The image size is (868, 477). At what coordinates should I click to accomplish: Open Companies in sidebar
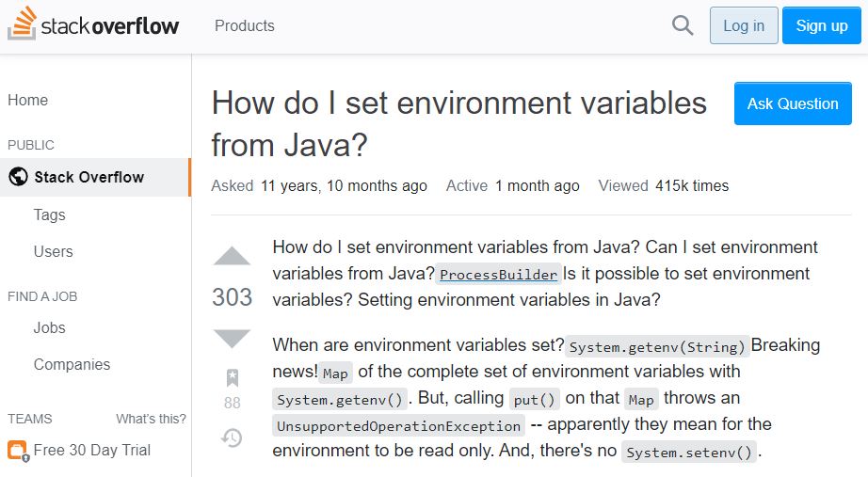coord(72,364)
